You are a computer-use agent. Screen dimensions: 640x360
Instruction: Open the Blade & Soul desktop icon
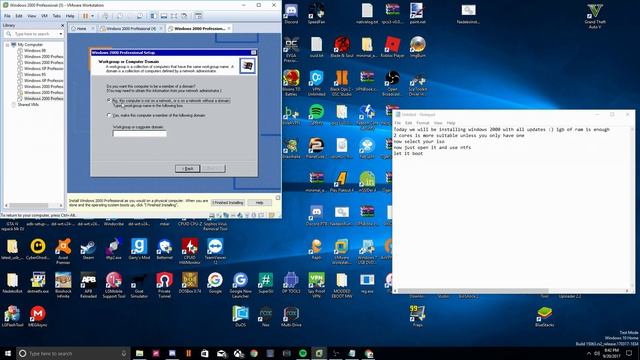[342, 47]
